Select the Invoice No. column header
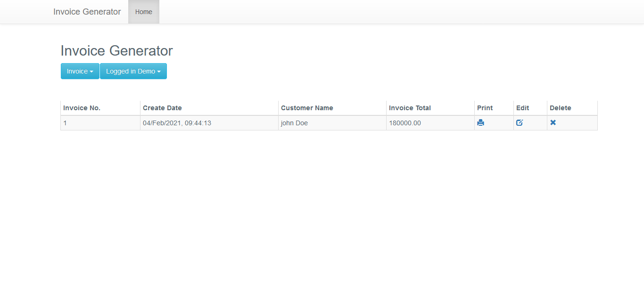The width and height of the screenshot is (644, 308). click(100, 108)
